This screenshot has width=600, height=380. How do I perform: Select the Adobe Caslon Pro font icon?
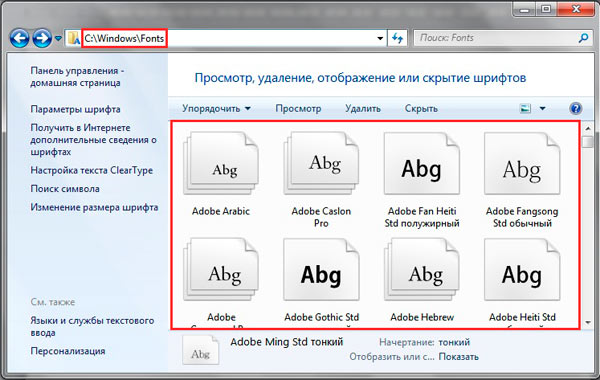pos(321,163)
